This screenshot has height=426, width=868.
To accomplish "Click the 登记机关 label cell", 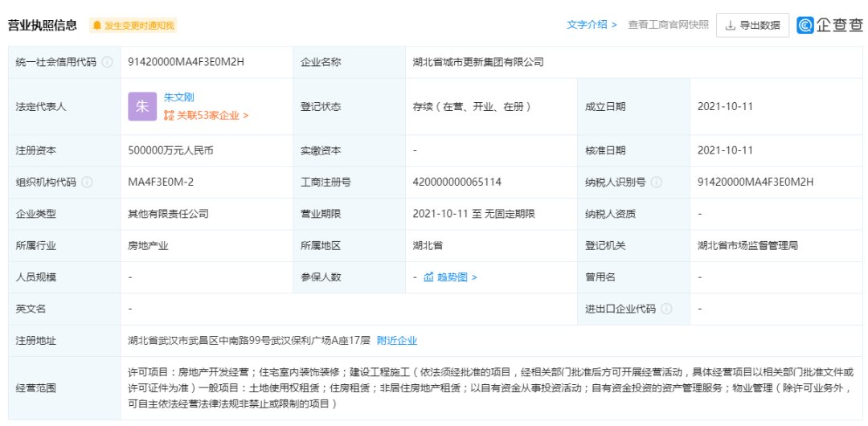I will 634,245.
